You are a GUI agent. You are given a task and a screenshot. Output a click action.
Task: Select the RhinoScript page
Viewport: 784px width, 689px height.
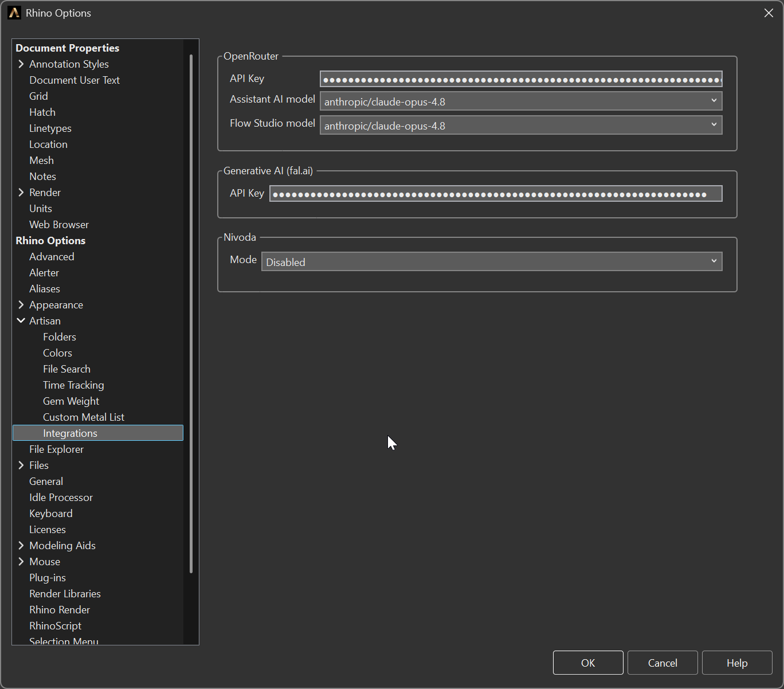pyautogui.click(x=55, y=626)
